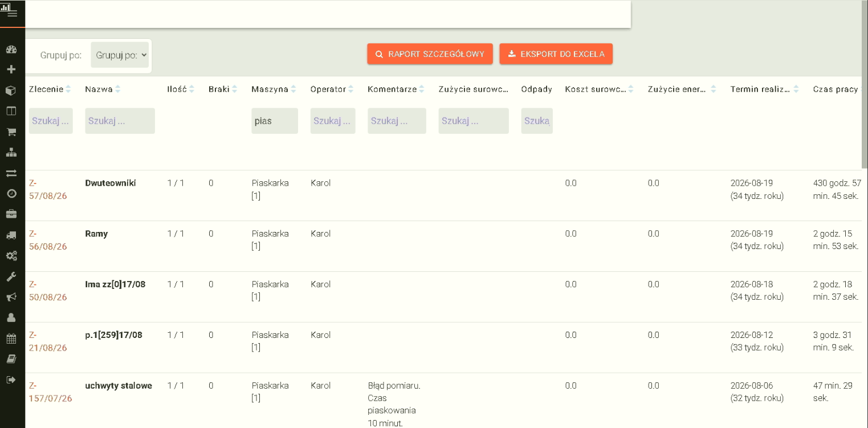The height and width of the screenshot is (428, 868).
Task: Click the truck delivery icon
Action: pos(11,235)
